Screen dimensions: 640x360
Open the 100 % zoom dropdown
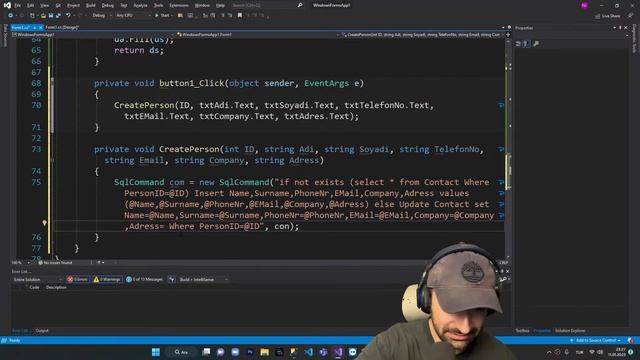click(x=20, y=263)
